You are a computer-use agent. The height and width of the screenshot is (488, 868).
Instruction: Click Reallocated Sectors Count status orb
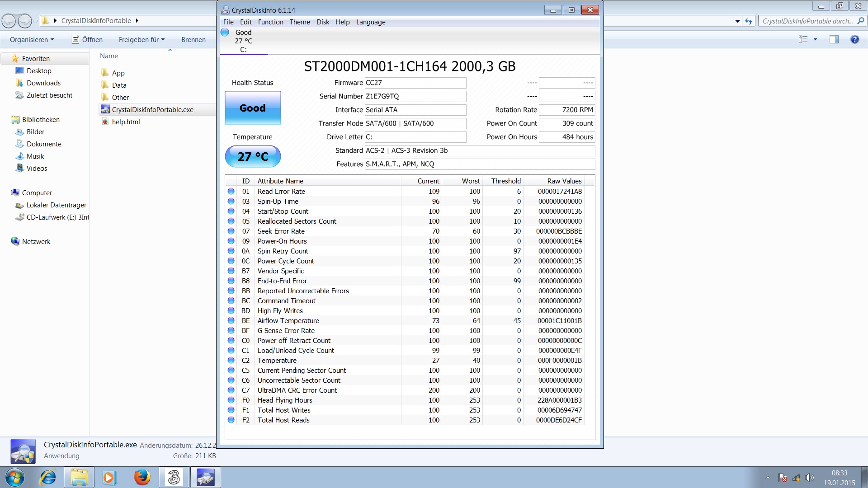231,221
